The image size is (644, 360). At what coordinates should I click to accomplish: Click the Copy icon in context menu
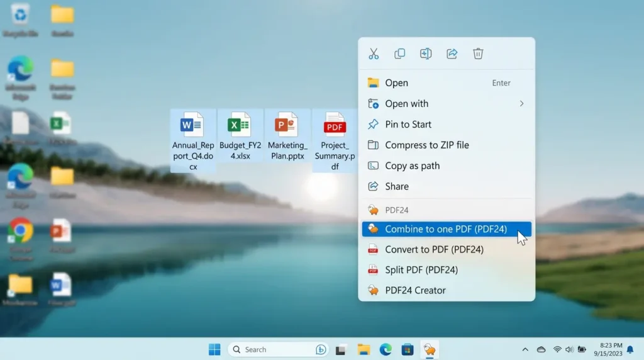pyautogui.click(x=399, y=54)
